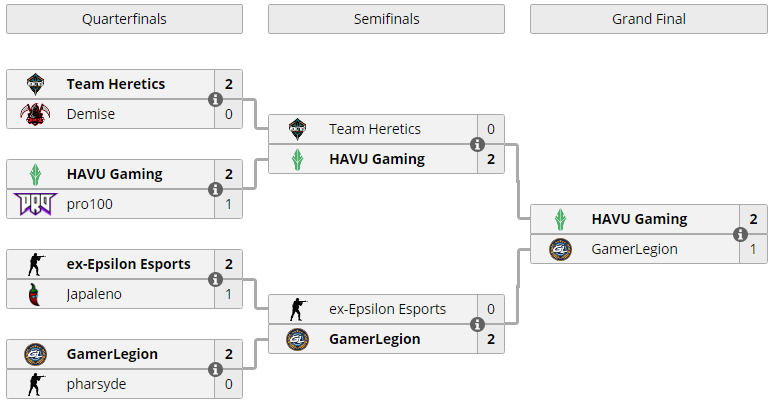Click Team Heretics logo in quarterfinals
The height and width of the screenshot is (403, 773).
tap(35, 84)
